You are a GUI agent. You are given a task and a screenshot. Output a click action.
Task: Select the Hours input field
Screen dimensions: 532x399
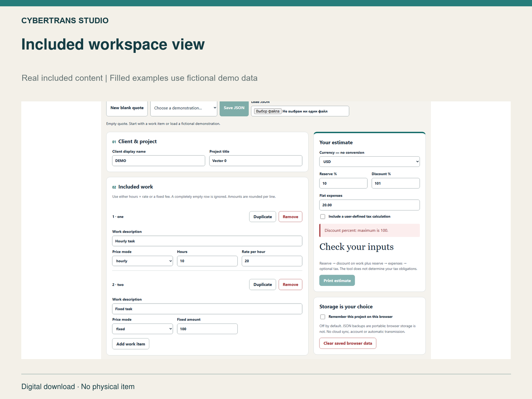pos(207,261)
